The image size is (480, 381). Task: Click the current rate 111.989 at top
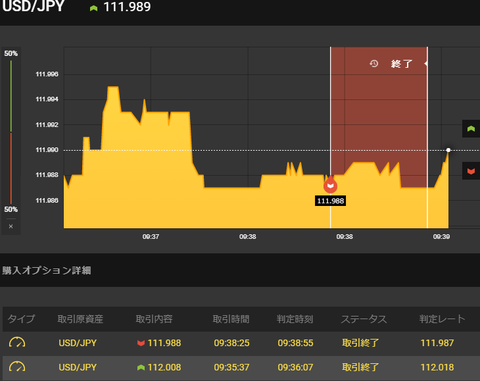click(x=127, y=7)
